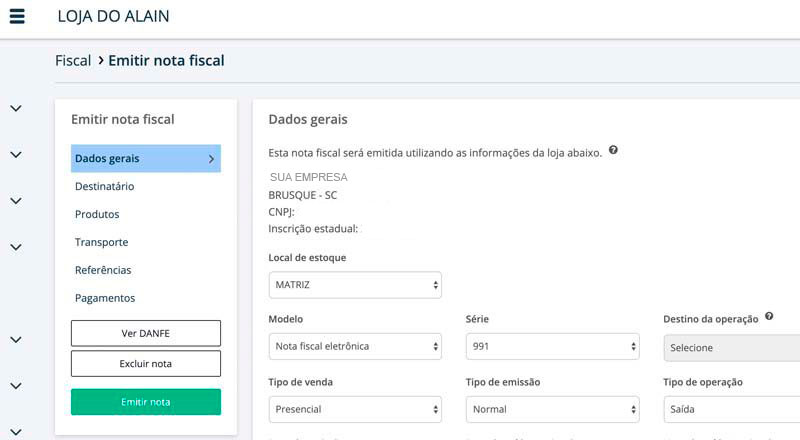This screenshot has height=440, width=800.
Task: Expand the topmost chevron in the left sidebar
Action: point(15,108)
